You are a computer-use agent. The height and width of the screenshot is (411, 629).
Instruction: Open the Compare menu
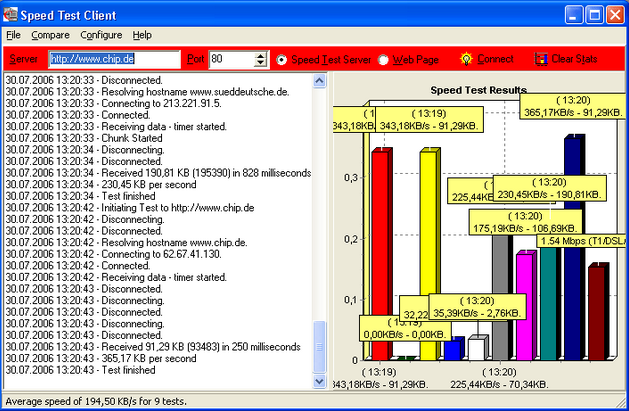tap(50, 35)
